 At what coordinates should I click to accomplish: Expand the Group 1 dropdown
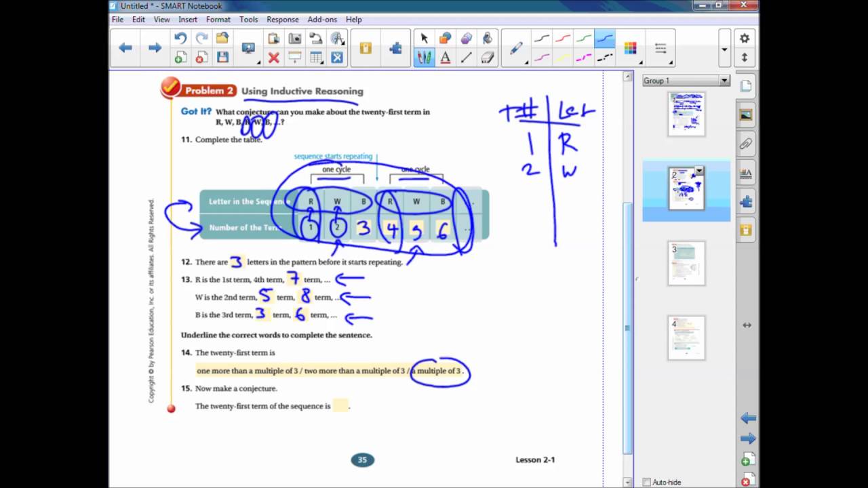point(724,81)
